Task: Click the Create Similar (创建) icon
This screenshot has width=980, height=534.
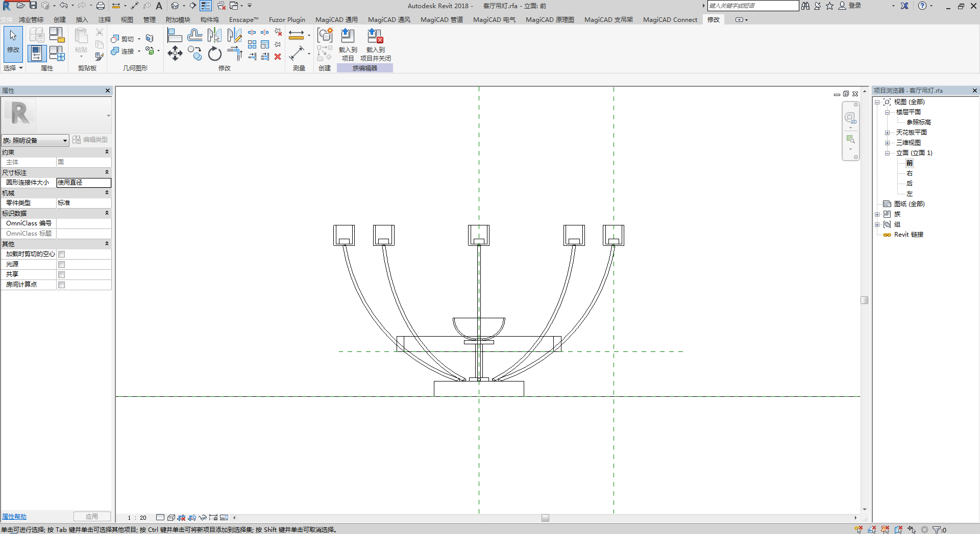Action: pyautogui.click(x=325, y=35)
